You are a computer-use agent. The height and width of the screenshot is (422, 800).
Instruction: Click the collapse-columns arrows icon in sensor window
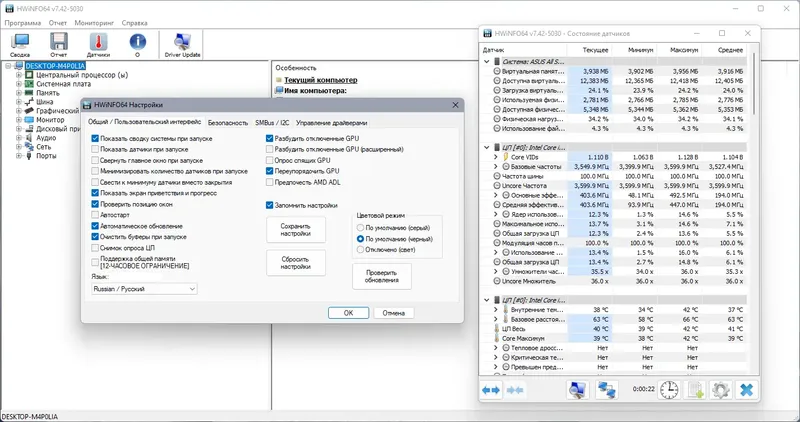point(515,390)
